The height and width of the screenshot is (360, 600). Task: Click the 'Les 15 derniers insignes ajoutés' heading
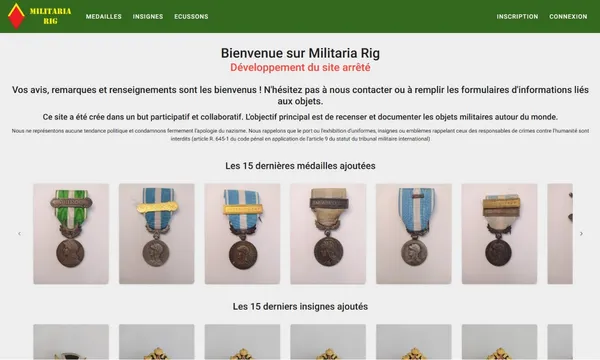pos(300,306)
